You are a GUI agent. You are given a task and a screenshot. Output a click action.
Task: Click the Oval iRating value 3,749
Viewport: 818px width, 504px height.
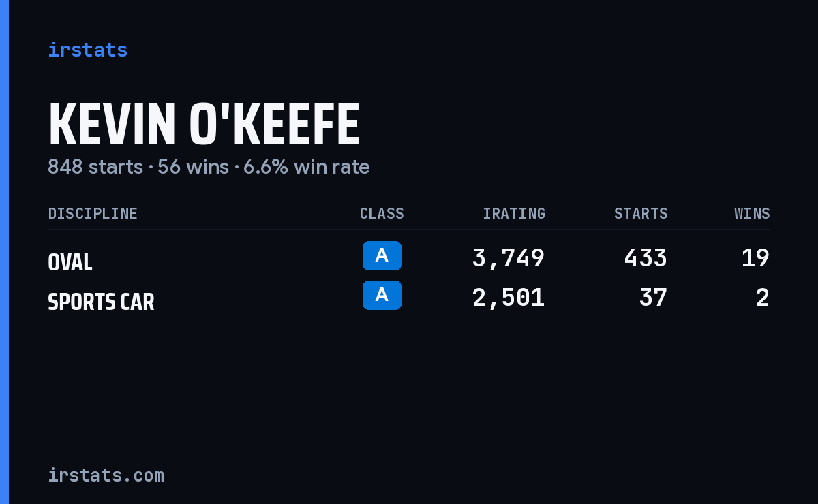tap(509, 258)
